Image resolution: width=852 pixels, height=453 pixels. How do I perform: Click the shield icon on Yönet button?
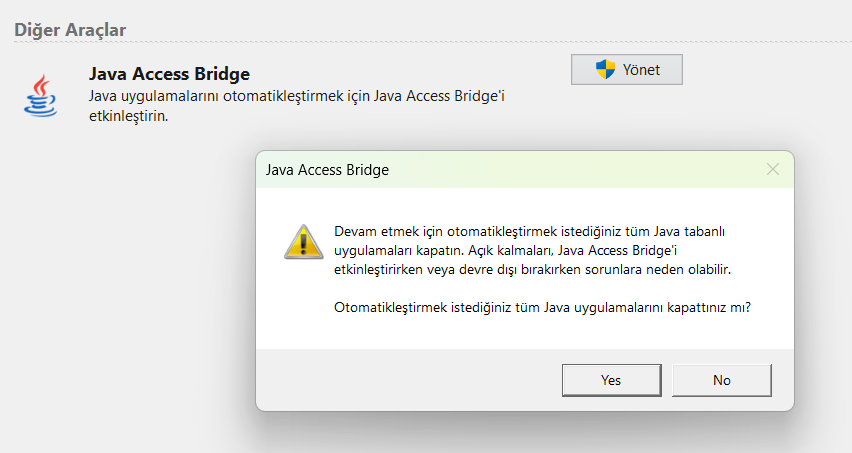(x=605, y=70)
